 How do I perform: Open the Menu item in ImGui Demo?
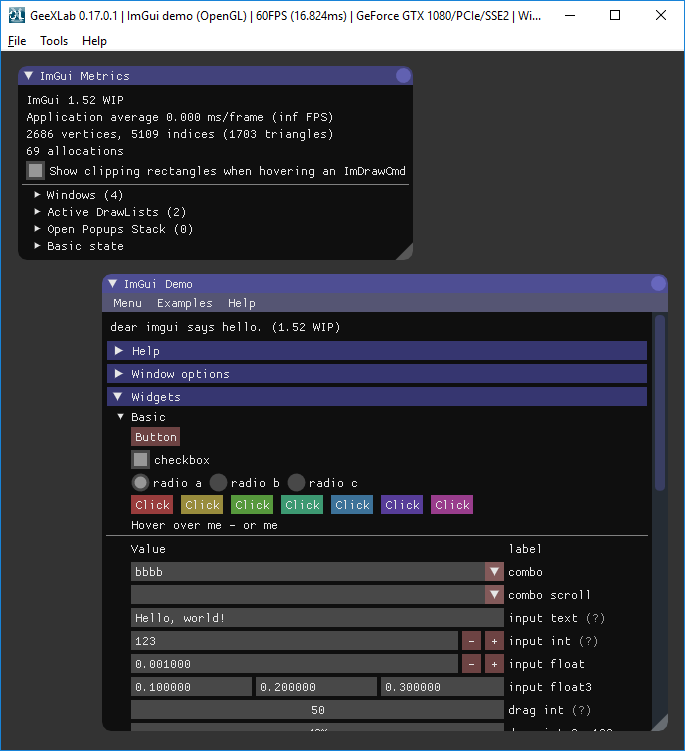[x=127, y=303]
